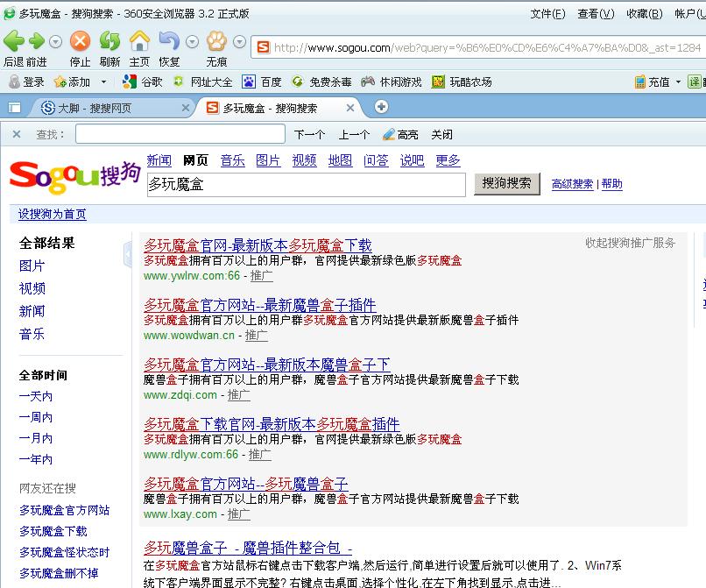Image resolution: width=706 pixels, height=588 pixels.
Task: Click the Sogou search box containing 多玩魔盒
Action: pyautogui.click(x=307, y=184)
